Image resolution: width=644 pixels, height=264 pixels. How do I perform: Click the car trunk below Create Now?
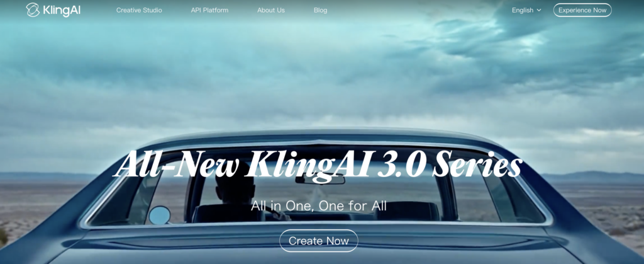pos(319,258)
